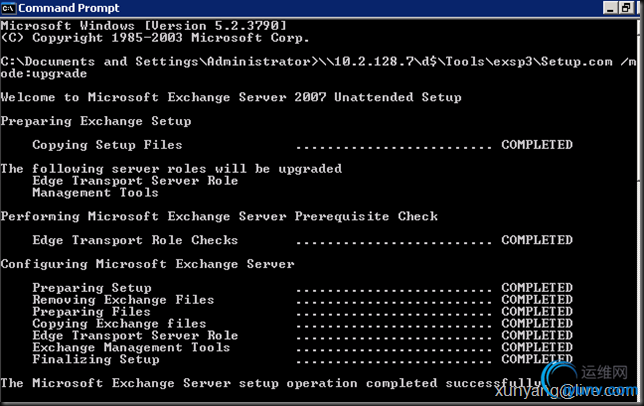The width and height of the screenshot is (644, 406).
Task: Click COMPLETED beside Edge Transport Role Checks
Action: coord(537,240)
